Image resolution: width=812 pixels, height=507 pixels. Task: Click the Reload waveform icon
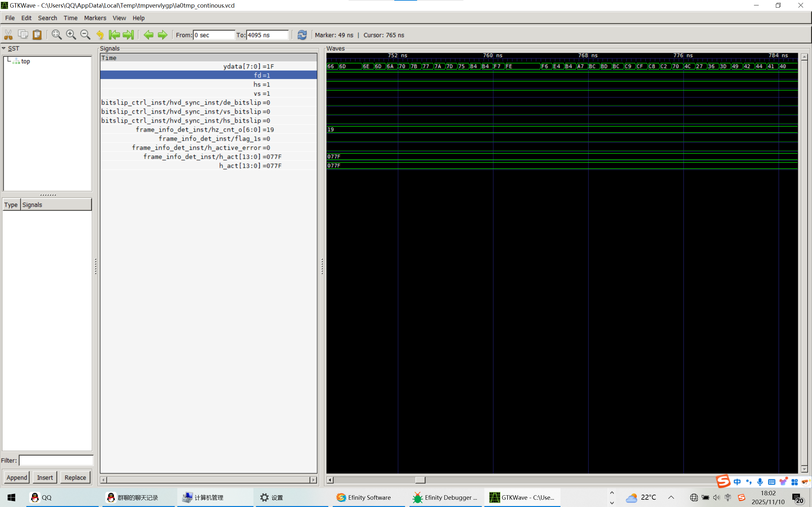point(302,35)
